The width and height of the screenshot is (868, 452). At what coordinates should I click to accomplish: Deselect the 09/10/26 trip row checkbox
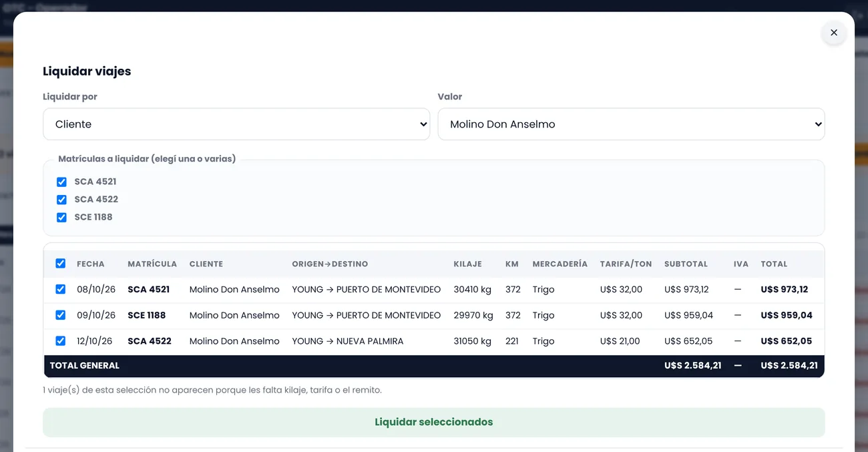[x=60, y=315]
